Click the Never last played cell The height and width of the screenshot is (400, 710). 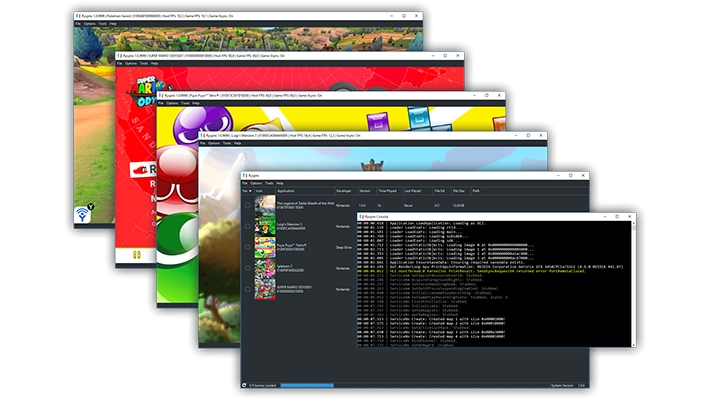pos(408,205)
